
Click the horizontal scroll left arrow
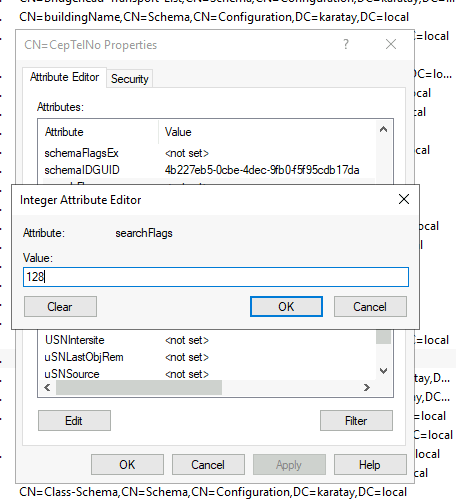pos(47,387)
